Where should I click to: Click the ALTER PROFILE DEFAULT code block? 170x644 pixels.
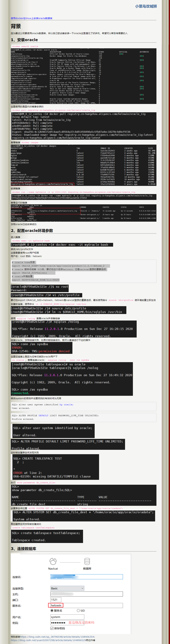(x=84, y=417)
